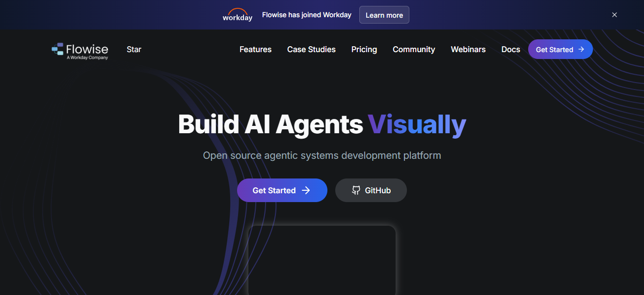This screenshot has height=295, width=644.
Task: Open the Features menu item
Action: pos(255,49)
